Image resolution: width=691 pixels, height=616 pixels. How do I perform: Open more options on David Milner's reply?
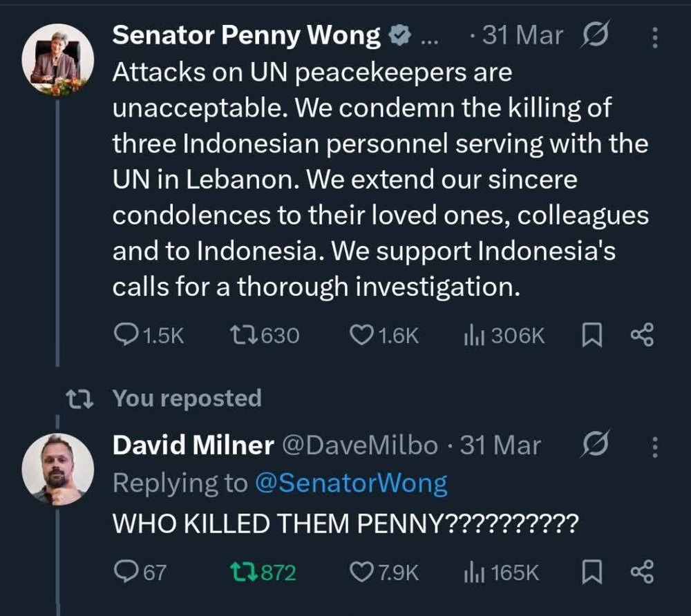point(655,447)
